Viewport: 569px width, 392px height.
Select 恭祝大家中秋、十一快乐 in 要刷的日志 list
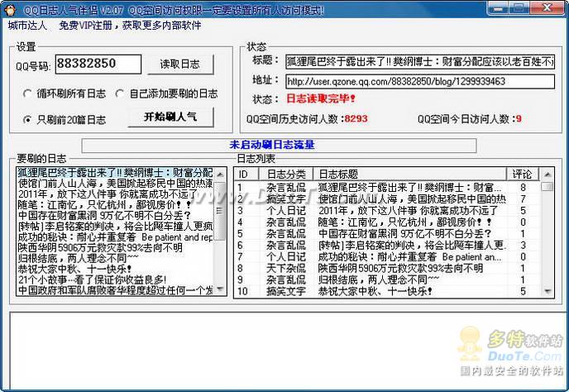point(116,269)
